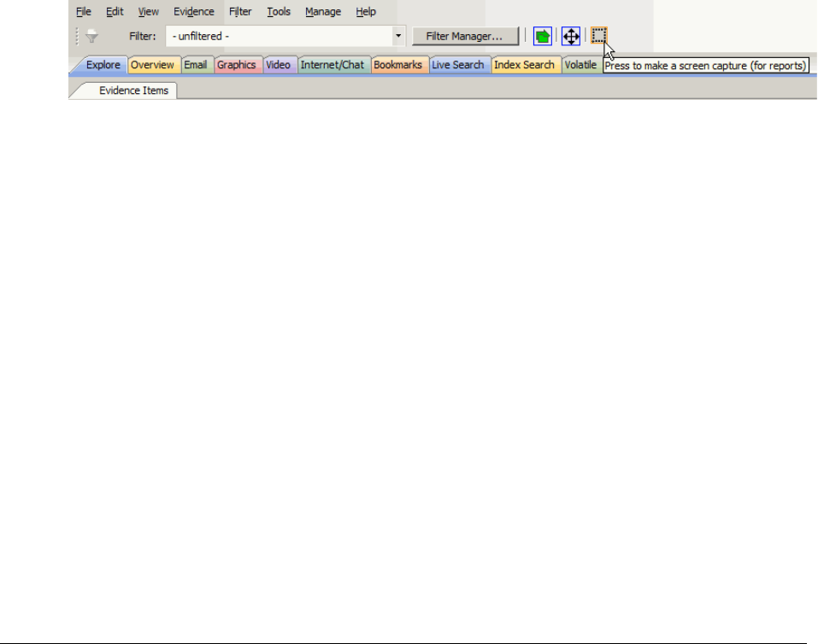Open the Evidence menu
Viewport: 818px width, 644px height.
click(193, 11)
